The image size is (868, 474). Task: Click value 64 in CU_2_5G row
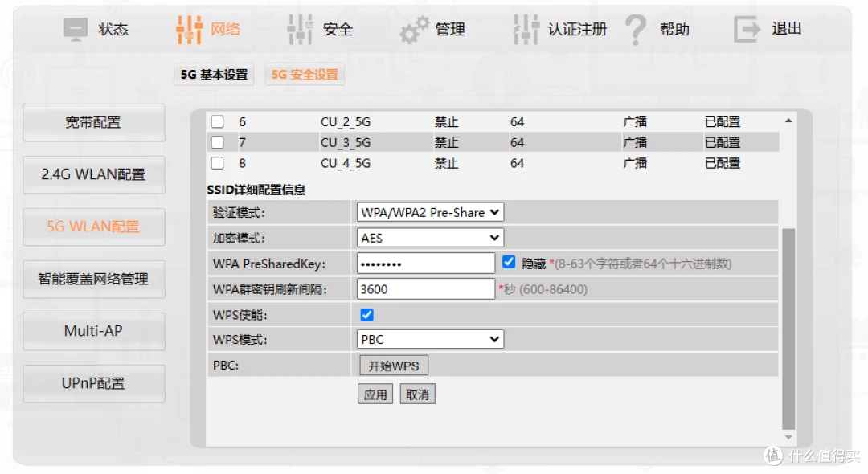tap(517, 121)
